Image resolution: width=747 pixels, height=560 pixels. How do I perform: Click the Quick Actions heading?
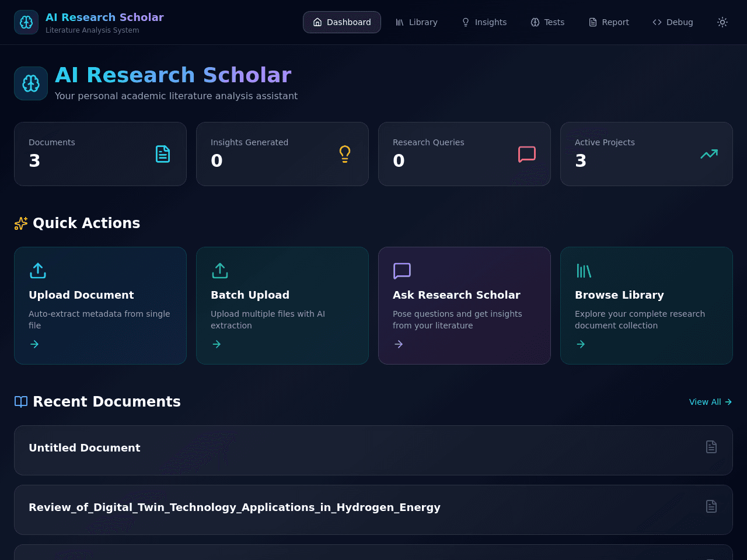[x=86, y=223]
